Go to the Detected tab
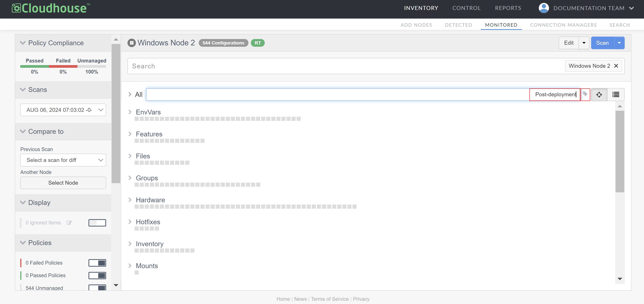644x304 pixels. pyautogui.click(x=459, y=25)
